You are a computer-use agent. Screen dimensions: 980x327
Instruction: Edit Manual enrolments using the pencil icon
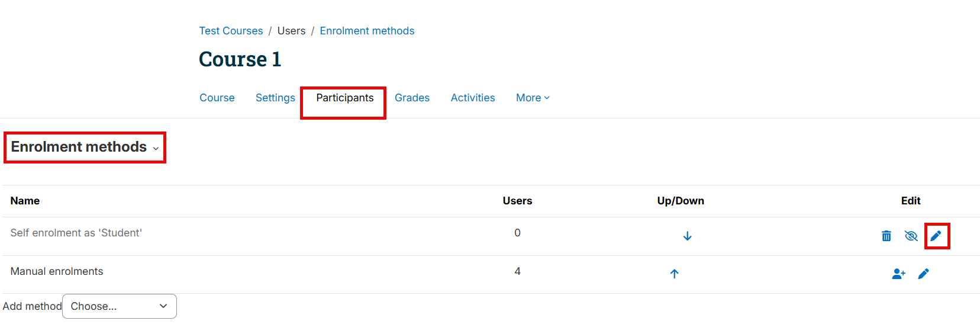pos(923,274)
